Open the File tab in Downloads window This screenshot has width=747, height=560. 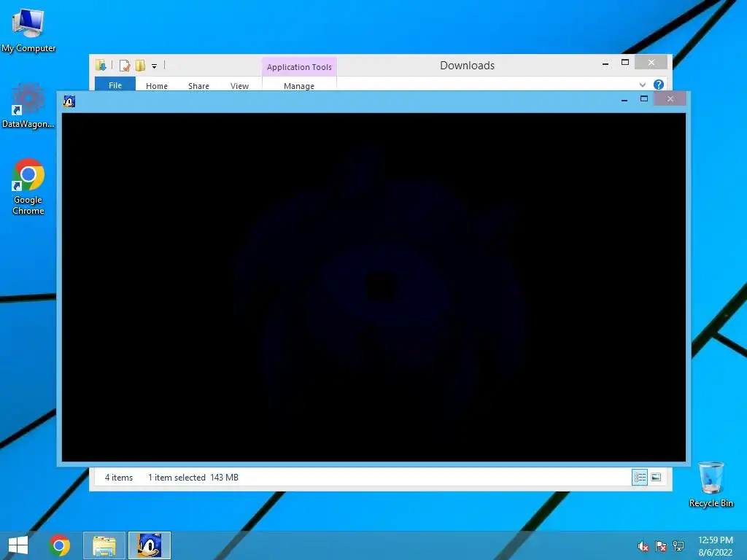click(115, 85)
